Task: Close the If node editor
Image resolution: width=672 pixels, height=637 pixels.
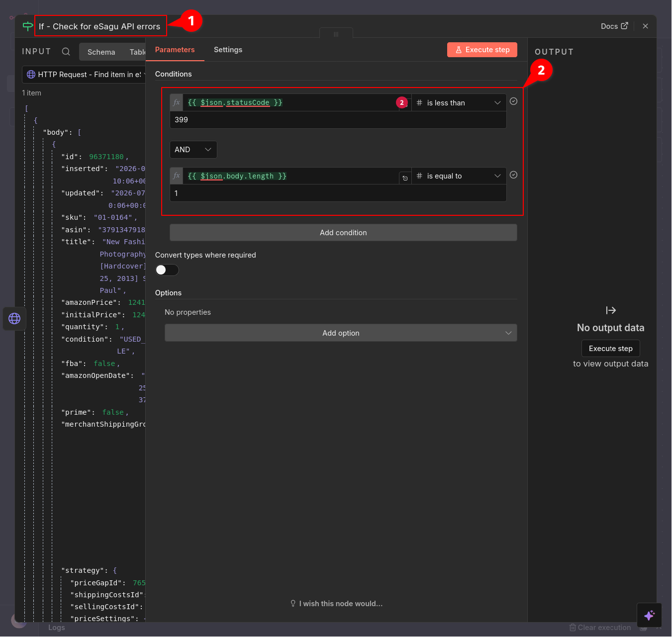Action: tap(645, 26)
